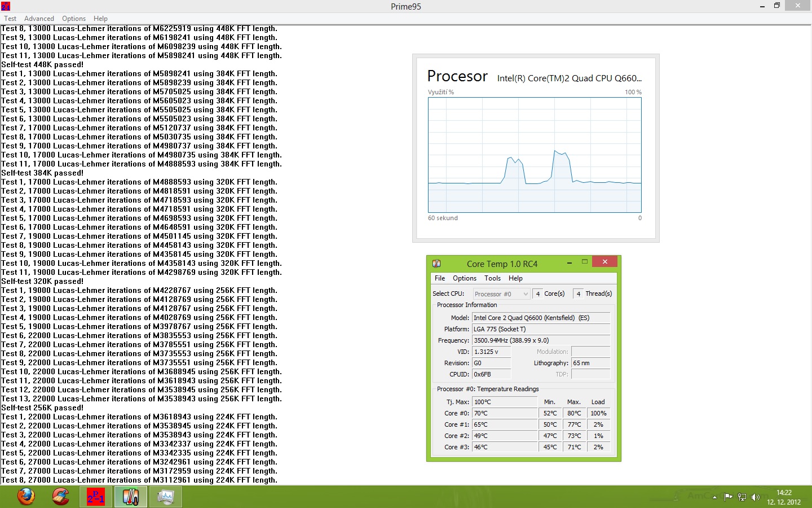Open Prime95 Help menu
Screen dimensions: 812x508
100,19
